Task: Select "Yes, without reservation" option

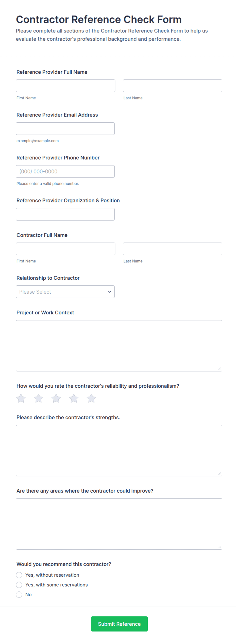Action: [x=19, y=575]
